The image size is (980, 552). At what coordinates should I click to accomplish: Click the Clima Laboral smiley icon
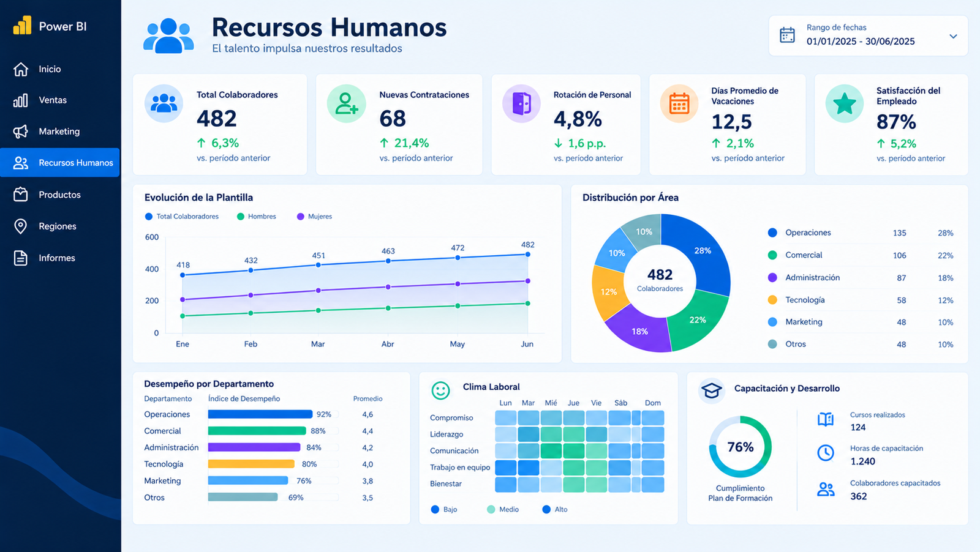pyautogui.click(x=440, y=390)
